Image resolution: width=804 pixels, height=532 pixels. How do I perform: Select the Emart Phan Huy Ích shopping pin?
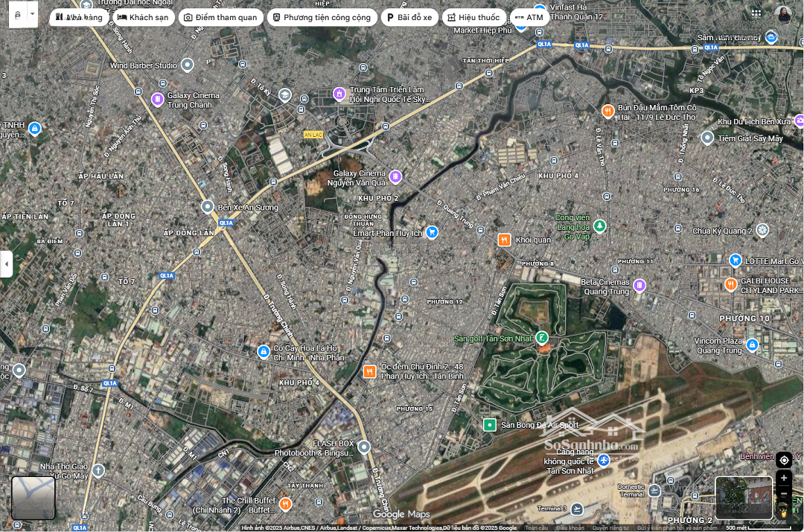pyautogui.click(x=432, y=232)
